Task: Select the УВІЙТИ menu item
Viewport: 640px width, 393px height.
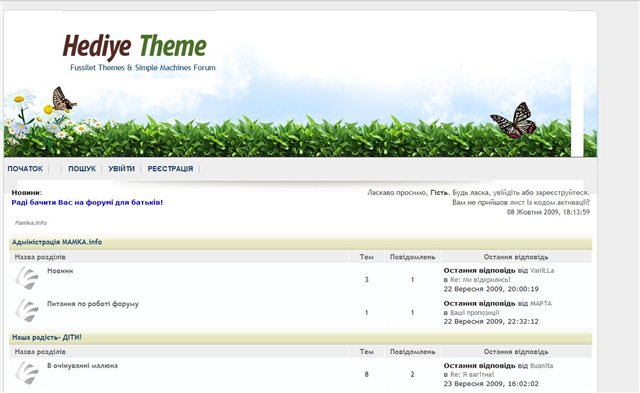Action: coord(121,169)
